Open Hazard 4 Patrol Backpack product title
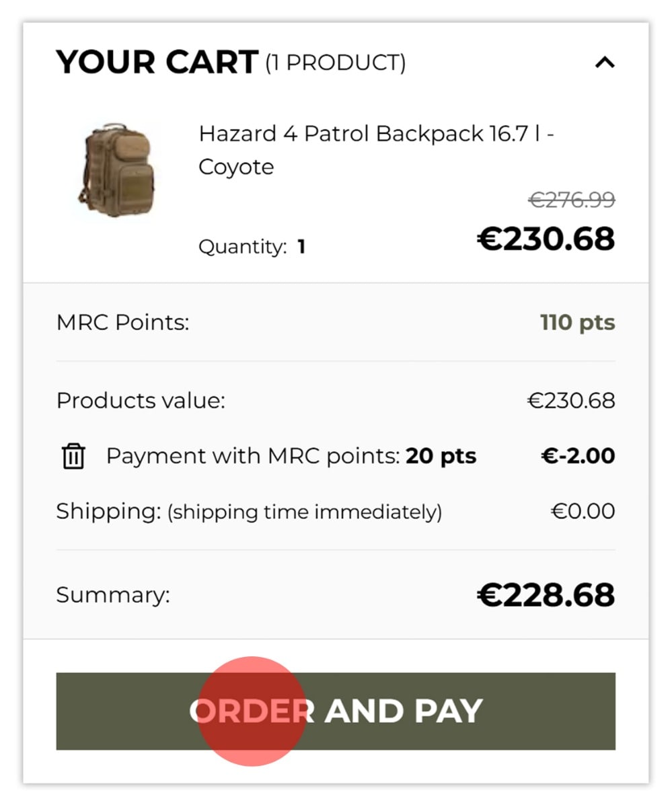Image resolution: width=672 pixels, height=807 pixels. [376, 150]
